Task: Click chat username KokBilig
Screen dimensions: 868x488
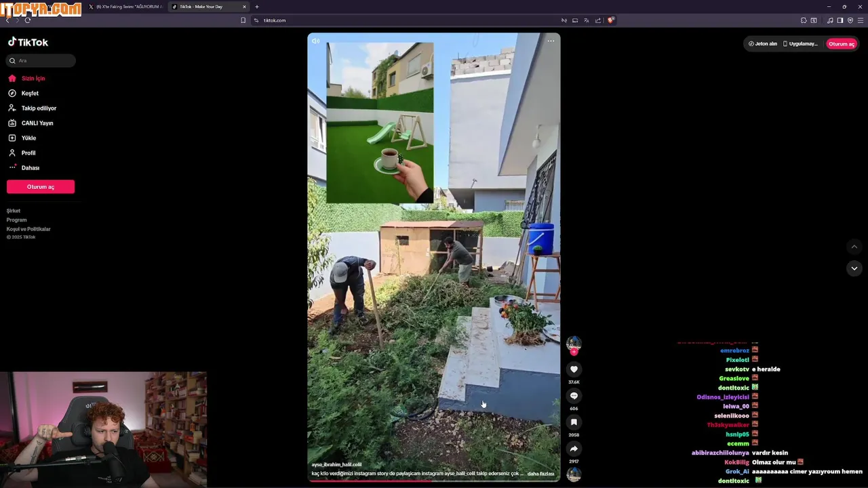Action: pyautogui.click(x=736, y=462)
